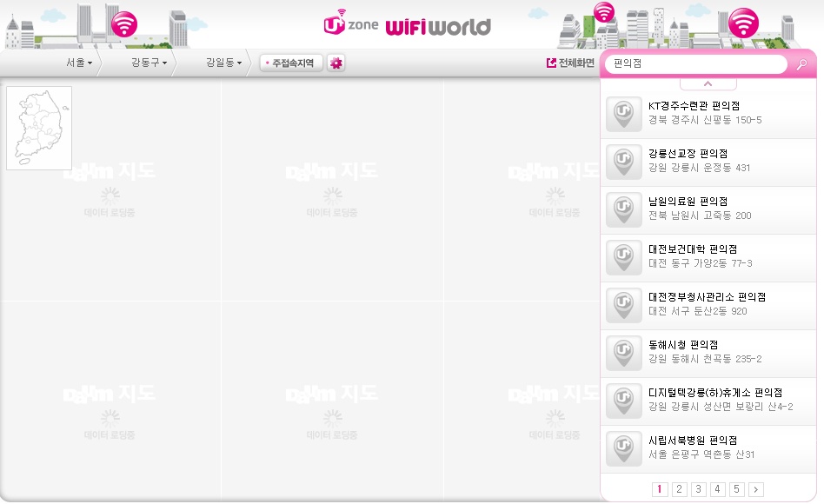Viewport: 824px width, 504px height.
Task: Click address 서울 은평구 역촌동 산31
Action: pos(701,455)
